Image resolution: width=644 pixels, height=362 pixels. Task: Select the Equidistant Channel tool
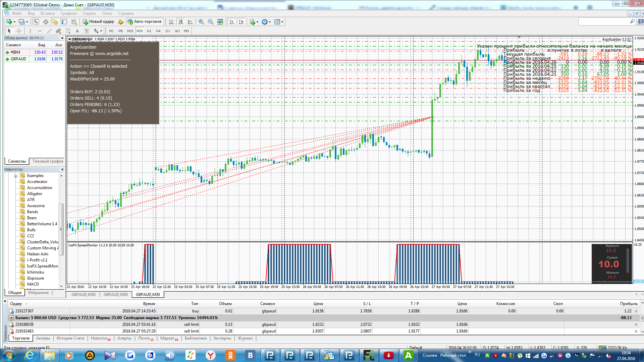[58, 31]
